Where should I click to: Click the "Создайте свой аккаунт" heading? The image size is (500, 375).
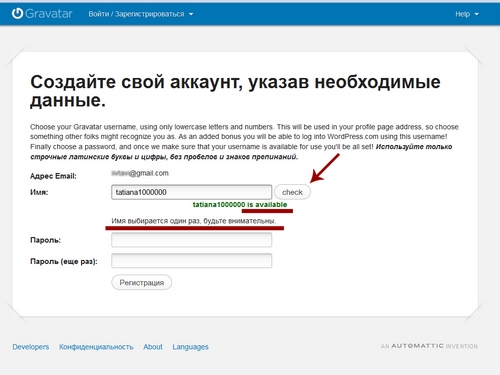click(235, 91)
